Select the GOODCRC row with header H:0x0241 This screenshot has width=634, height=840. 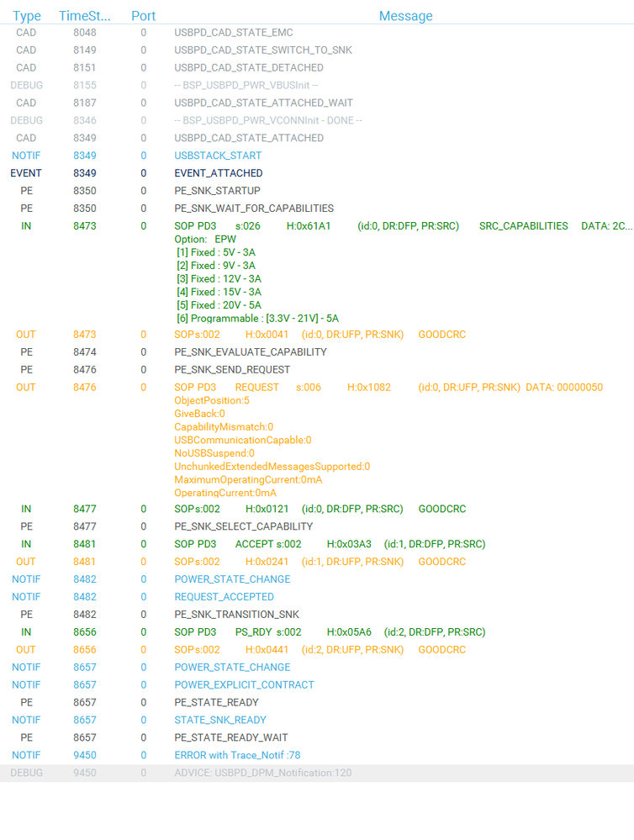click(317, 562)
